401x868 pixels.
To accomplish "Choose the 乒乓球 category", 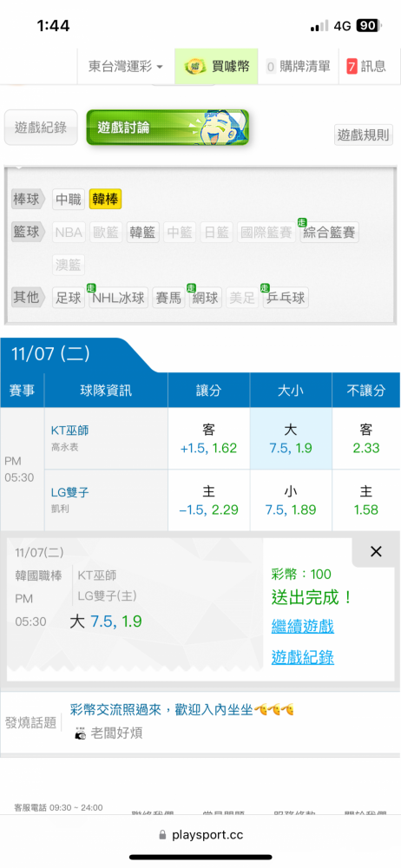I will (x=286, y=298).
